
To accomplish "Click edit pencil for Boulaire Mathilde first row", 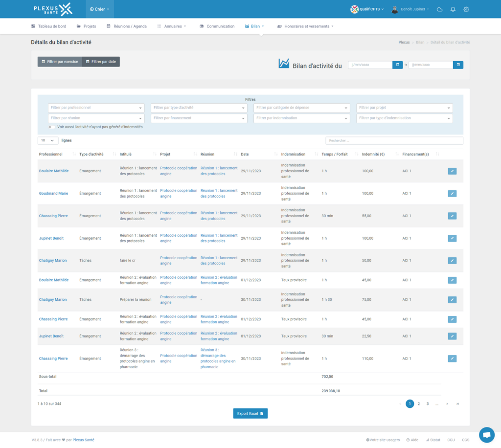I will tap(452, 171).
